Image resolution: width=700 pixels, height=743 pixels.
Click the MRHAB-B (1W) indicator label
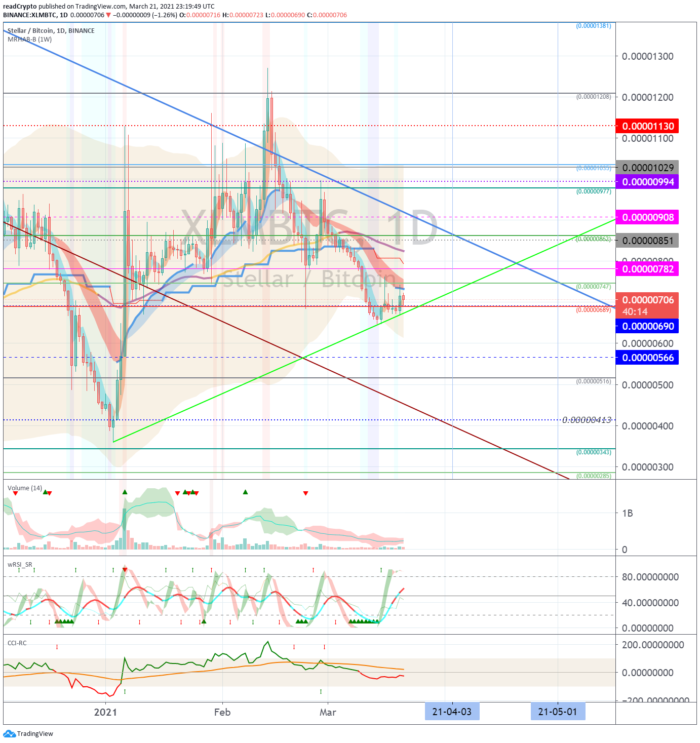click(29, 39)
